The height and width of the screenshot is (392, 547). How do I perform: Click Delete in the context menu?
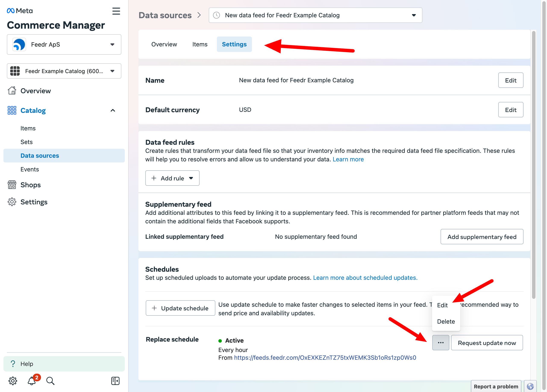(446, 321)
